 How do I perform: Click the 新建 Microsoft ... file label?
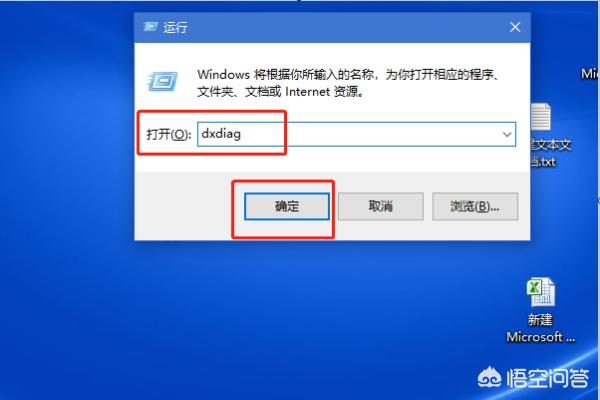pos(540,328)
